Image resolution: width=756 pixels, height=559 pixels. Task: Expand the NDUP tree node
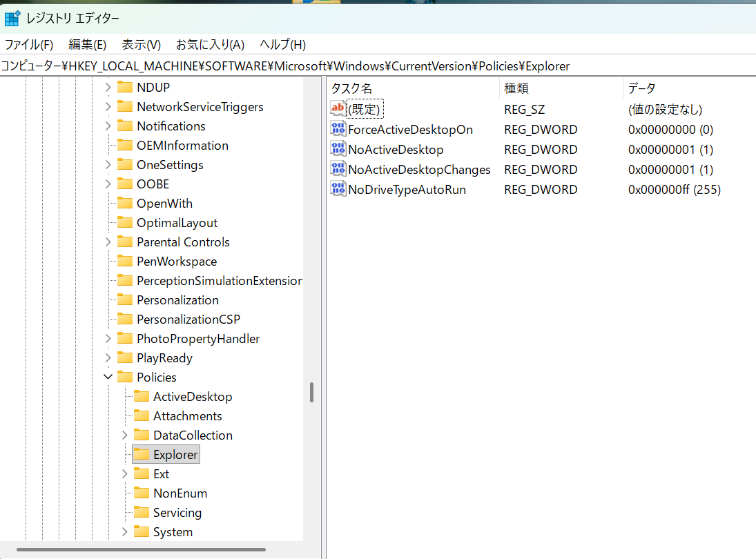[x=108, y=87]
